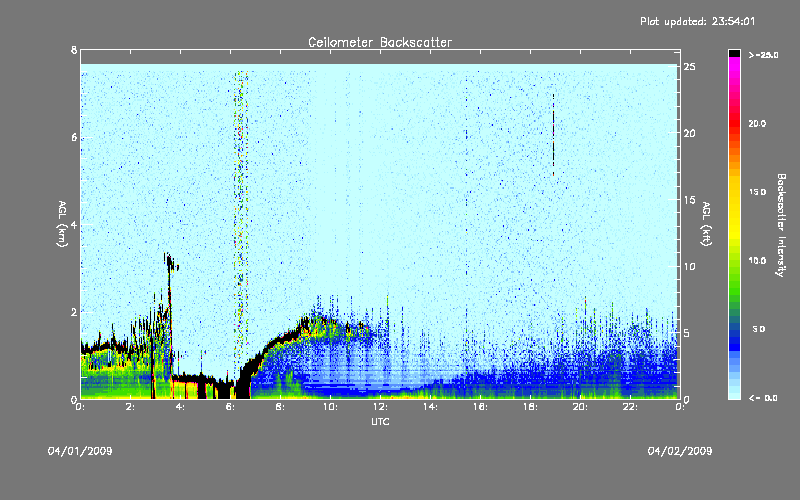Click the "18:" hour label on UTC axis
This screenshot has height=500, width=800.
tap(530, 407)
